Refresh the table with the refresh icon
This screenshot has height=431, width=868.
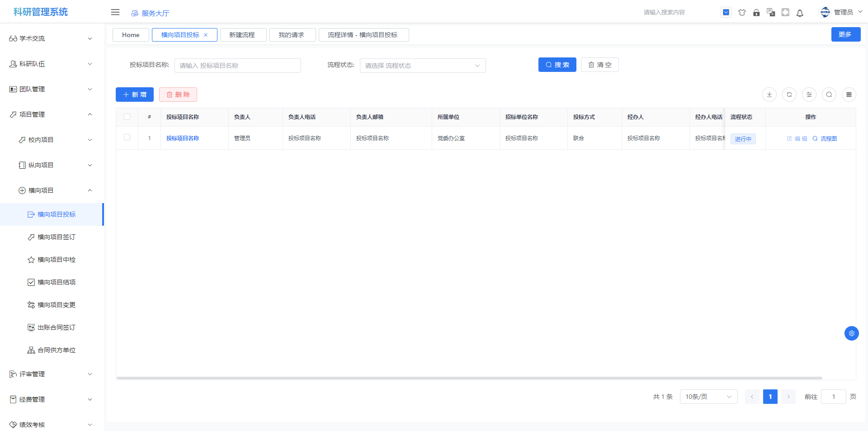pyautogui.click(x=789, y=95)
